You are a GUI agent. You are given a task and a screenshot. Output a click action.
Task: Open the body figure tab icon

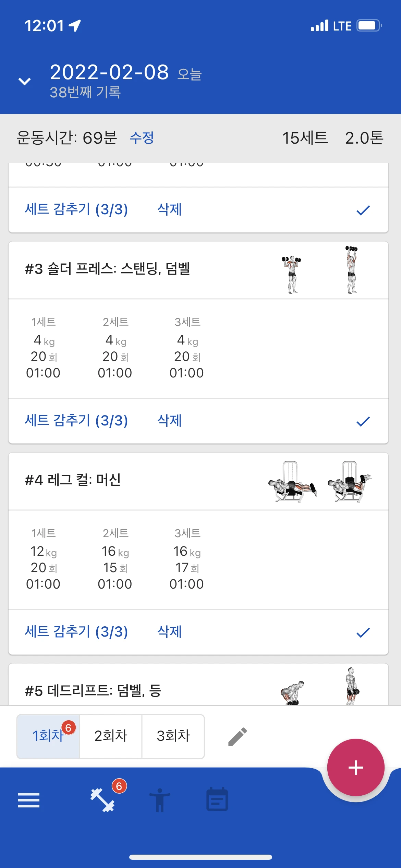coord(160,800)
